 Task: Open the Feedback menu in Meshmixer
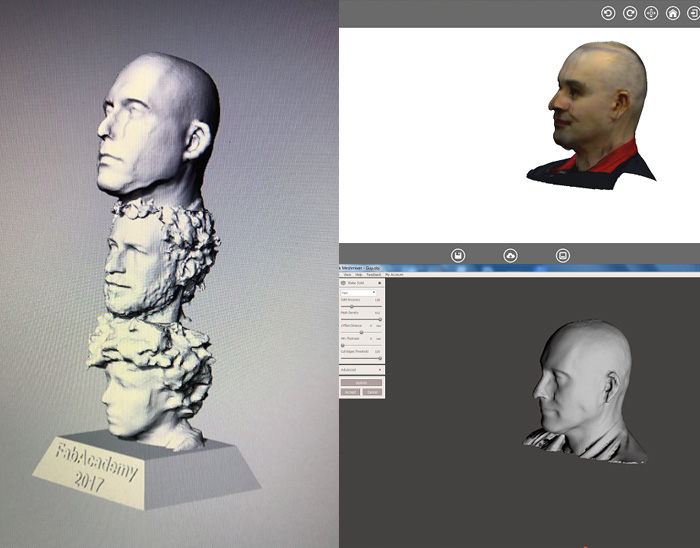pos(374,274)
